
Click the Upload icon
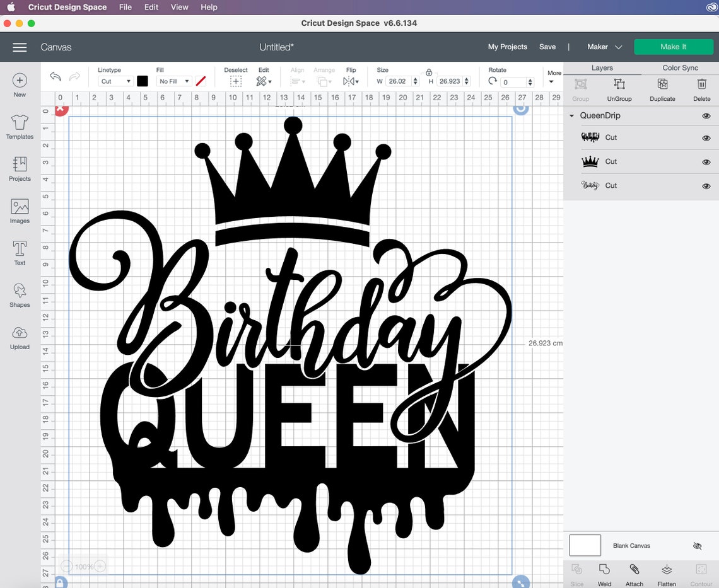tap(19, 336)
